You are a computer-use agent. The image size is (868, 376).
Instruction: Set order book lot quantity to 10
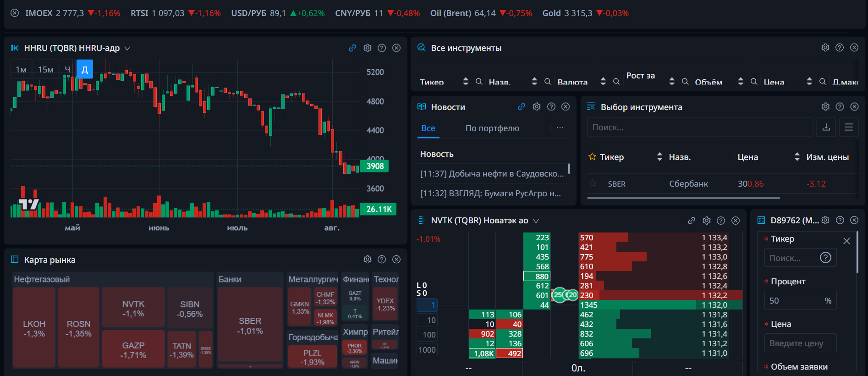tap(427, 320)
